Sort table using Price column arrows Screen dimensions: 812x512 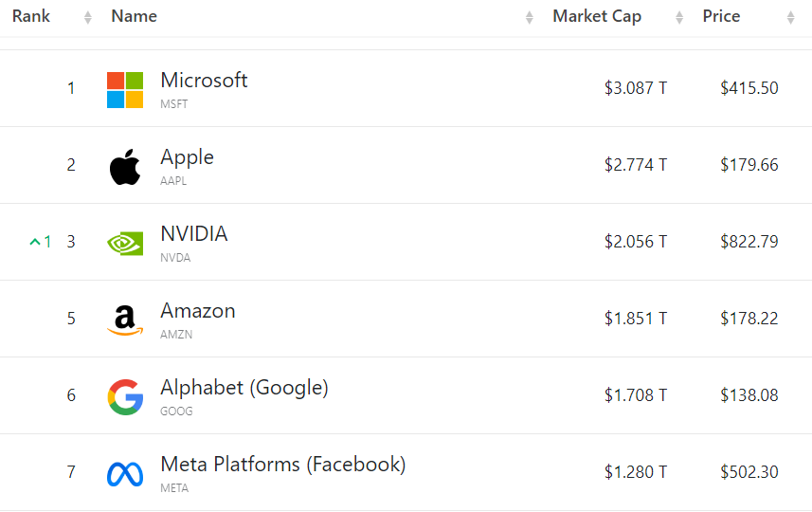tap(791, 18)
